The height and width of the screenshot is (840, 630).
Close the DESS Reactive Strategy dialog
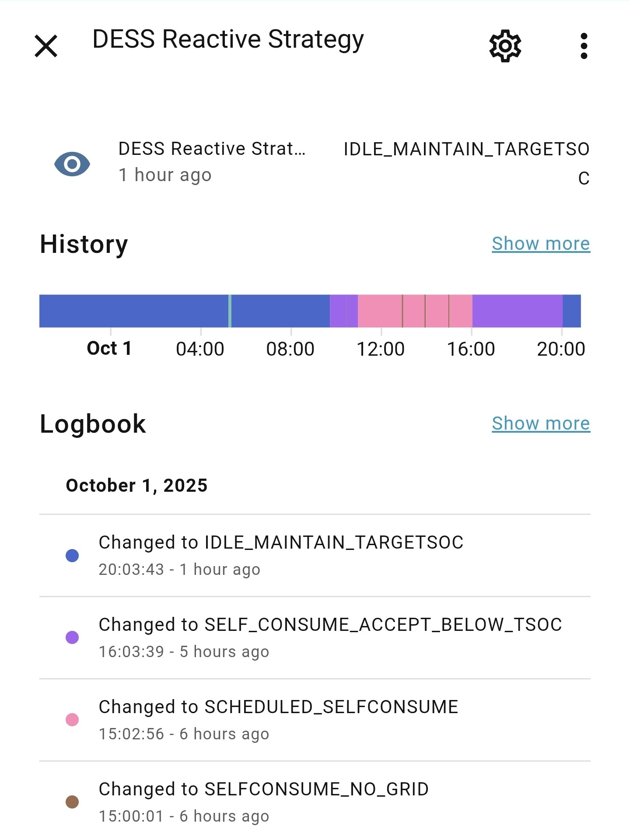46,46
